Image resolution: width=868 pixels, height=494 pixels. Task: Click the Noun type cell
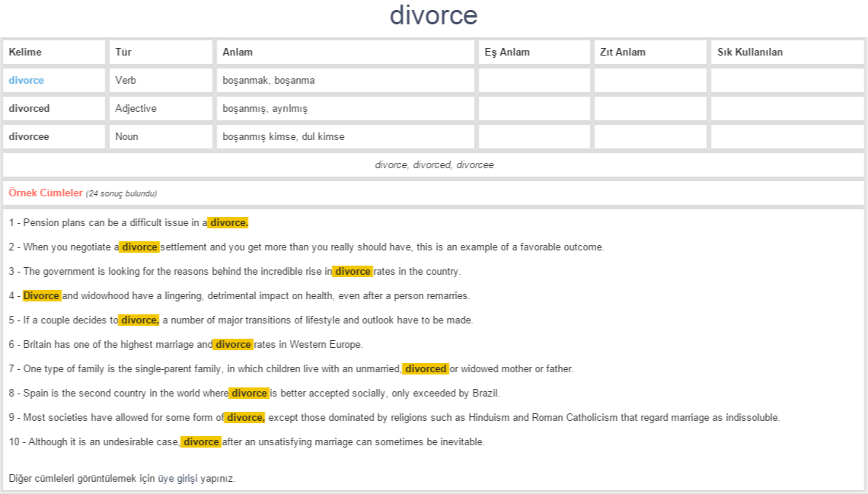126,137
